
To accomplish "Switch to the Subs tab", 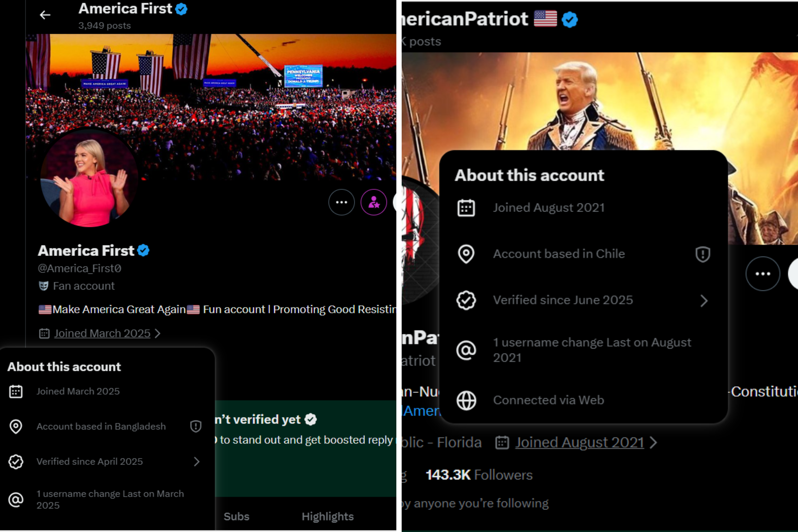I will 236,516.
